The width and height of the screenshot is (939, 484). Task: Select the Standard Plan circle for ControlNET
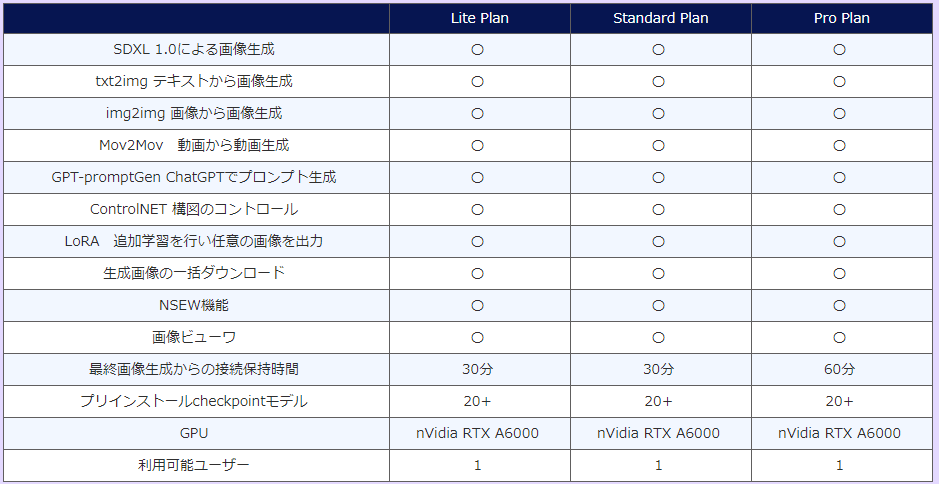(658, 209)
